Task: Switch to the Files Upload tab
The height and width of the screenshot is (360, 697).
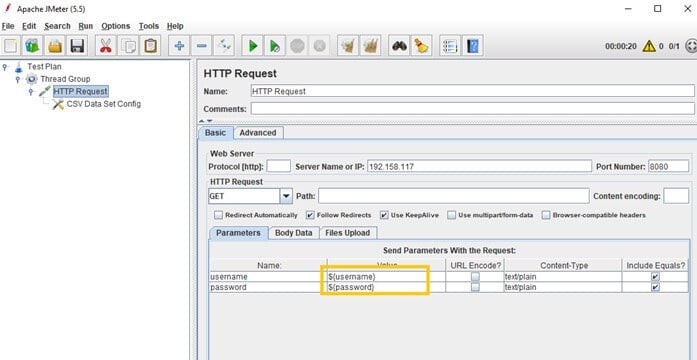Action: 348,233
